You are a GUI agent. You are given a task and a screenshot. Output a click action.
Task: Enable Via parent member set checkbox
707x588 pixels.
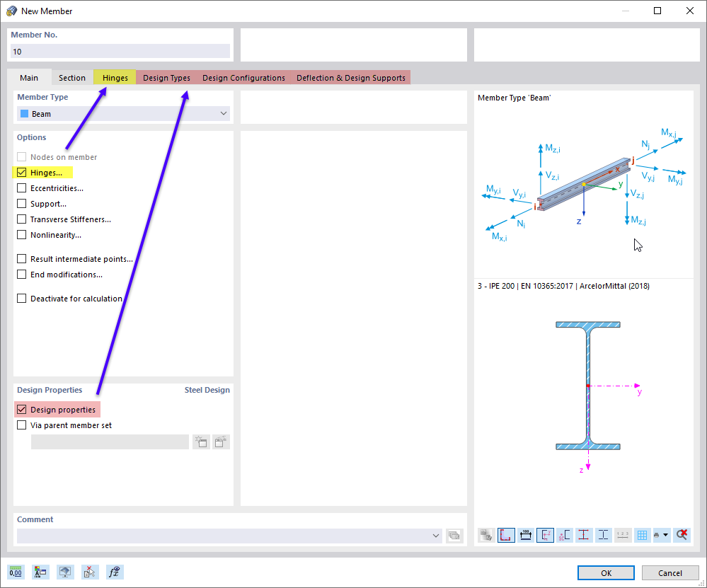[x=22, y=425]
